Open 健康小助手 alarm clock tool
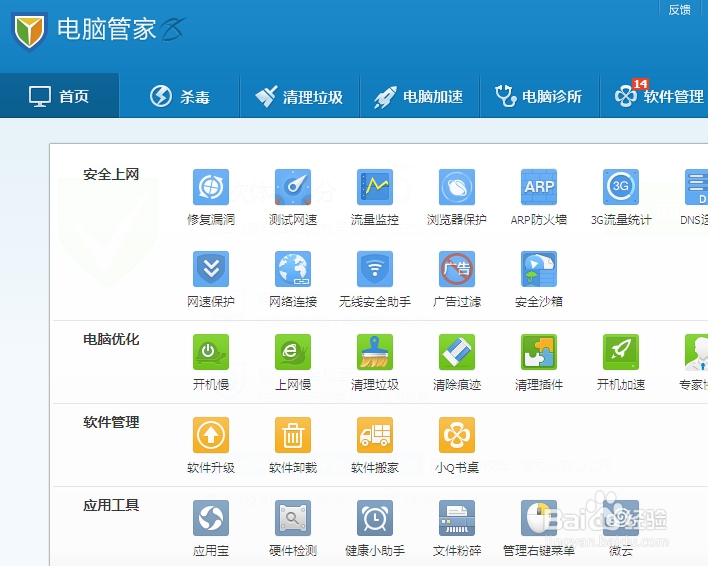The height and width of the screenshot is (566, 708). pos(375,518)
